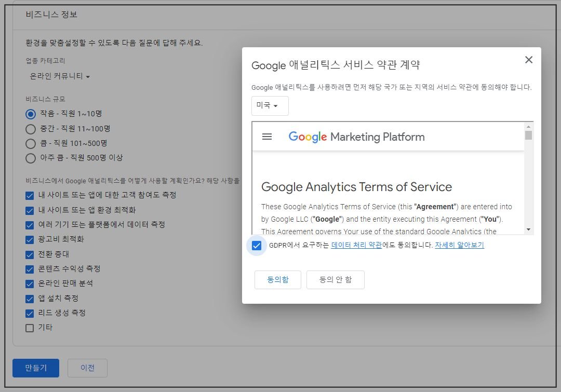Click the Google Marketing Platform logo
561x392 pixels.
pyautogui.click(x=356, y=137)
